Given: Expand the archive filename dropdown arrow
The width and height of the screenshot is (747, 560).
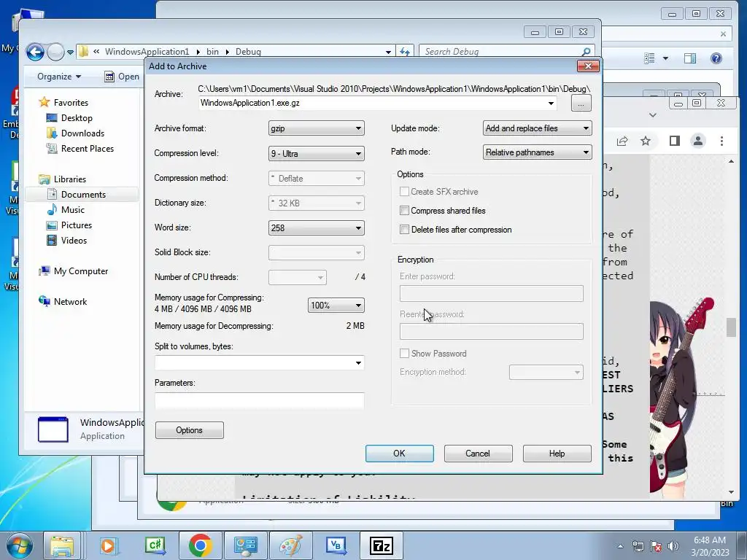Looking at the screenshot, I should click(551, 104).
